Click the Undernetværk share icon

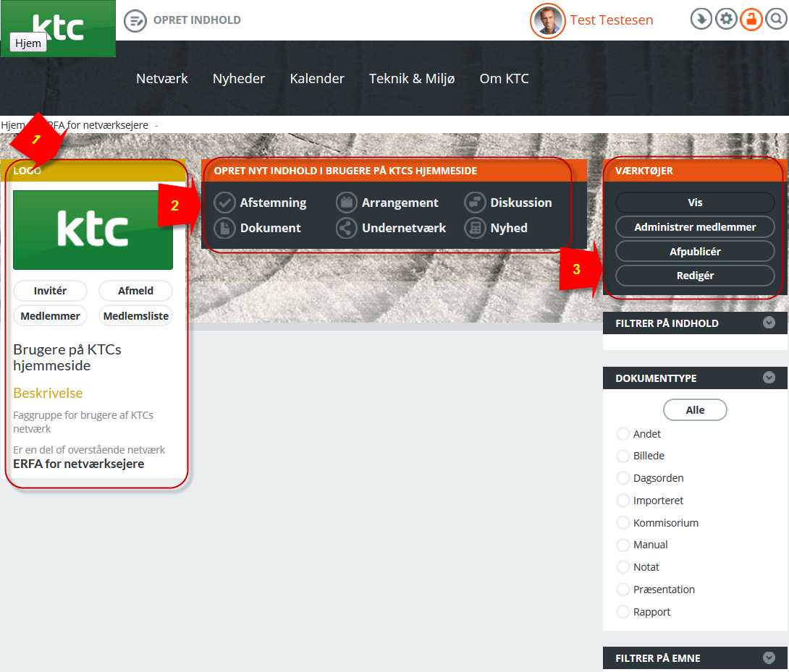[x=347, y=228]
